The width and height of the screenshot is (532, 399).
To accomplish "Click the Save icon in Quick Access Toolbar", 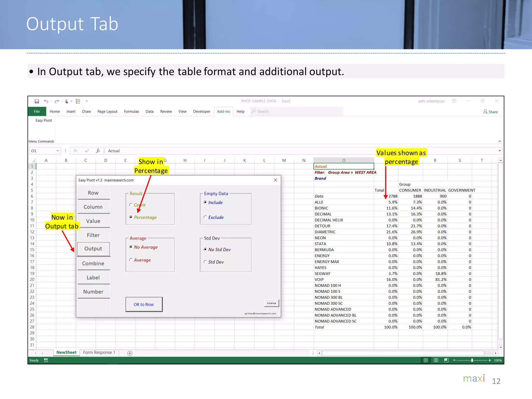I will pos(37,101).
